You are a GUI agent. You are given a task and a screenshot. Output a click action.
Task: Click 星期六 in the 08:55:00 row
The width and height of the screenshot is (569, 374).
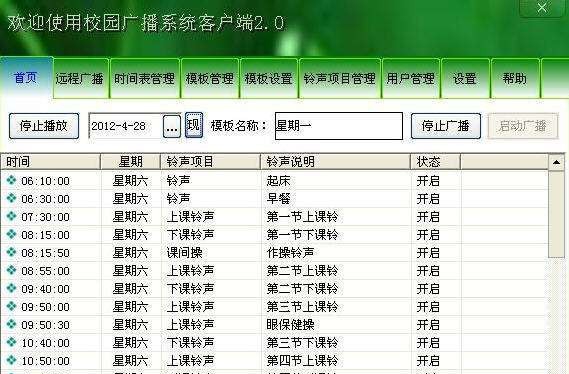[130, 271]
